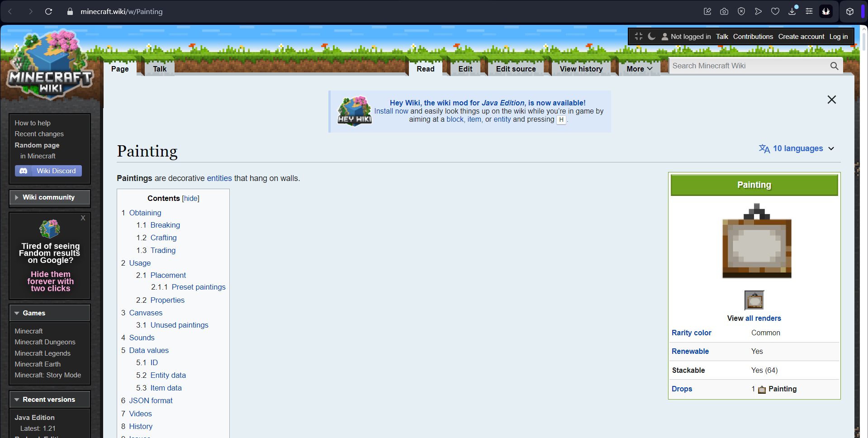Reload the current page

(48, 11)
